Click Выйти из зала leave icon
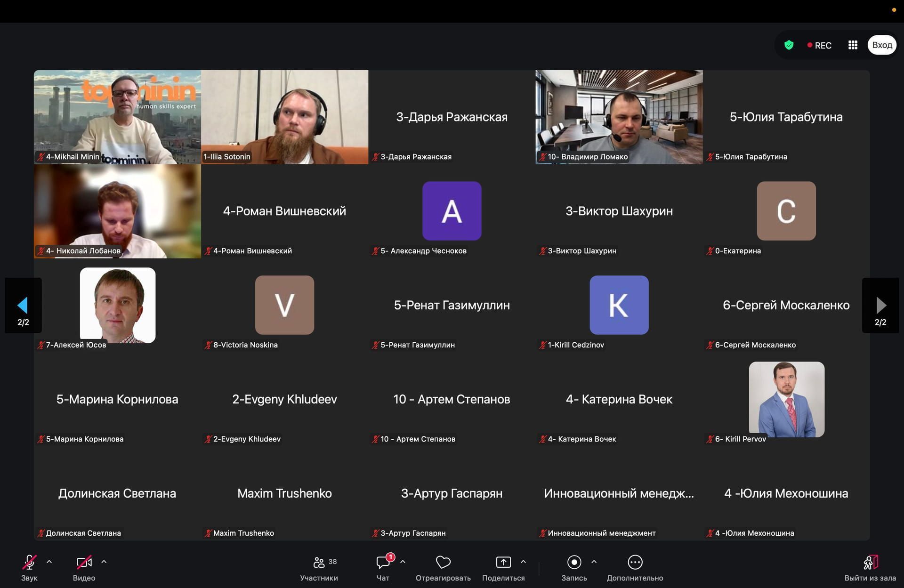This screenshot has width=904, height=588. tap(870, 563)
